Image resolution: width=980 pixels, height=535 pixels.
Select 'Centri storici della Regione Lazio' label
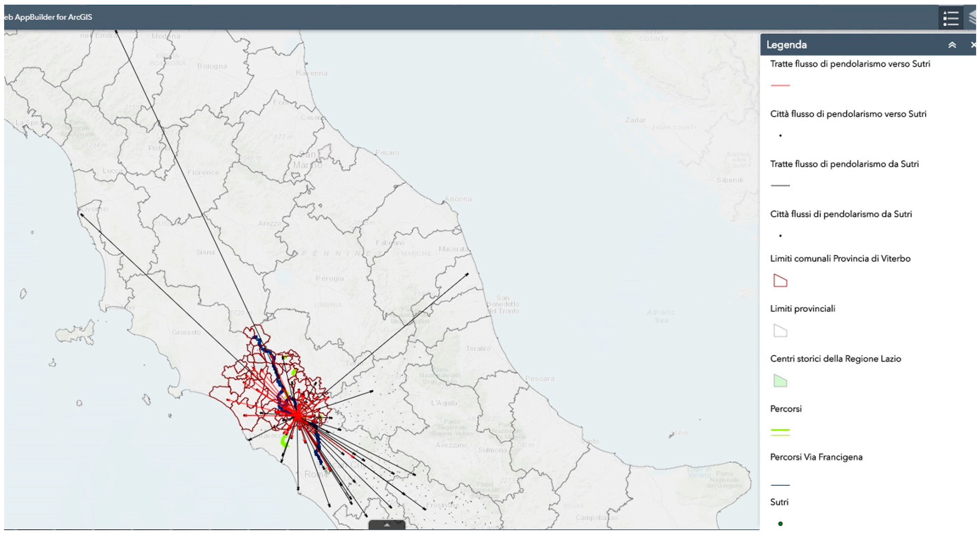point(835,359)
